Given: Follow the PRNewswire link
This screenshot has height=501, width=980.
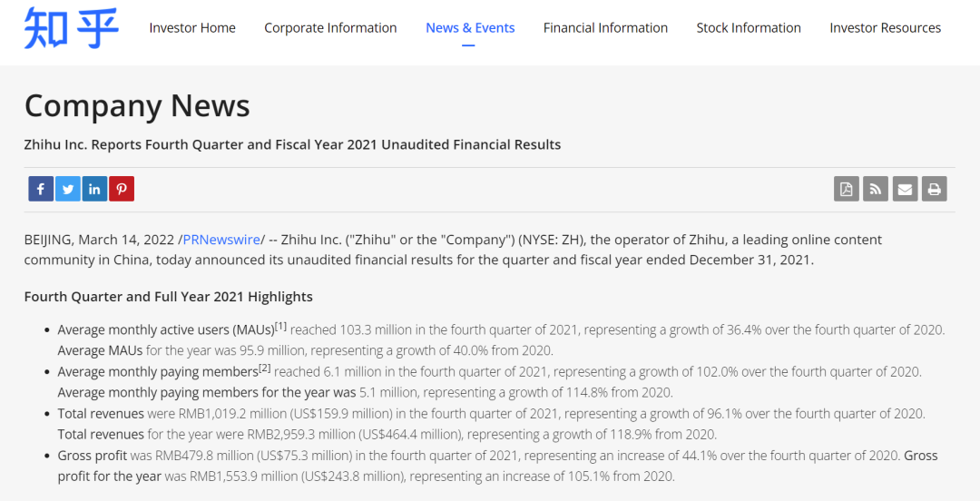Looking at the screenshot, I should (x=221, y=240).
